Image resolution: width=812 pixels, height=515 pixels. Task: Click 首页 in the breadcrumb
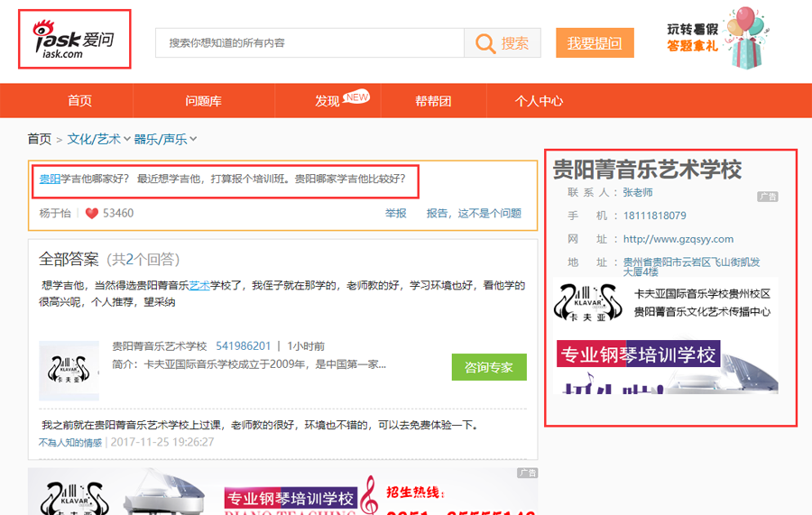click(x=40, y=139)
